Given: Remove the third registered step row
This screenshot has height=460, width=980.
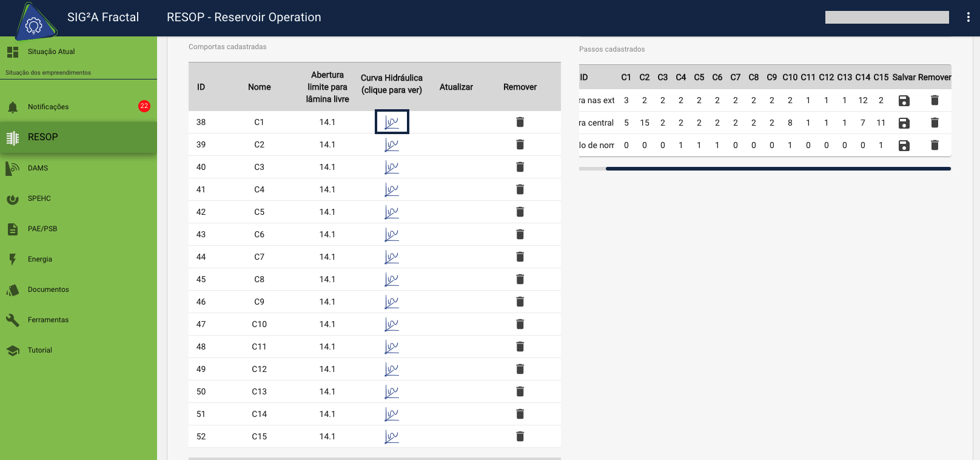Looking at the screenshot, I should pyautogui.click(x=935, y=145).
